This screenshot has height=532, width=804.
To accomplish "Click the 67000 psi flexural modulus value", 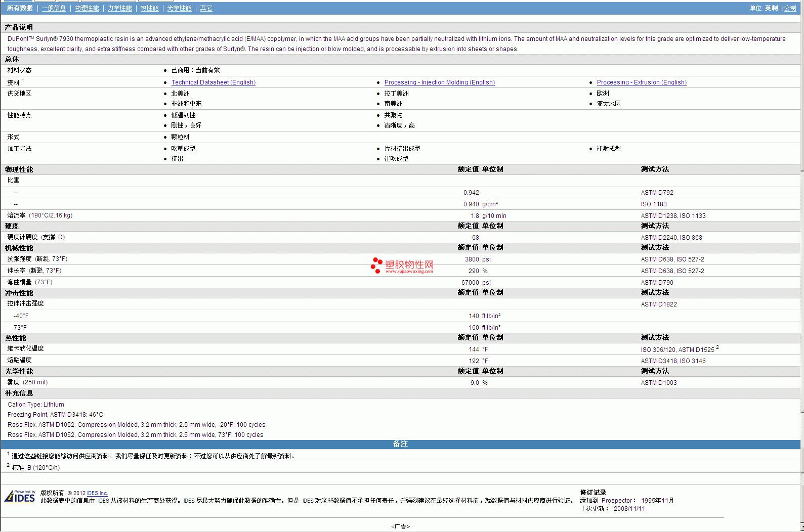I will (476, 283).
